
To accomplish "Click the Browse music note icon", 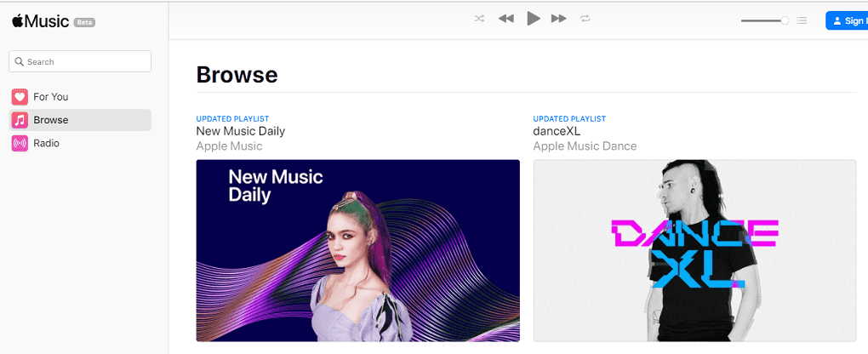I will pos(20,120).
